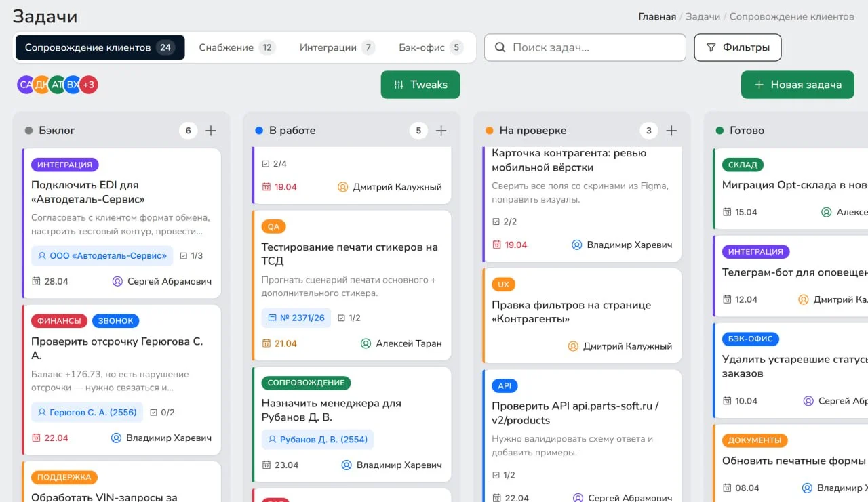Open card Карточка контрагента: ревью мобильной вёрстки
Image resolution: width=868 pixels, height=502 pixels.
pyautogui.click(x=582, y=204)
